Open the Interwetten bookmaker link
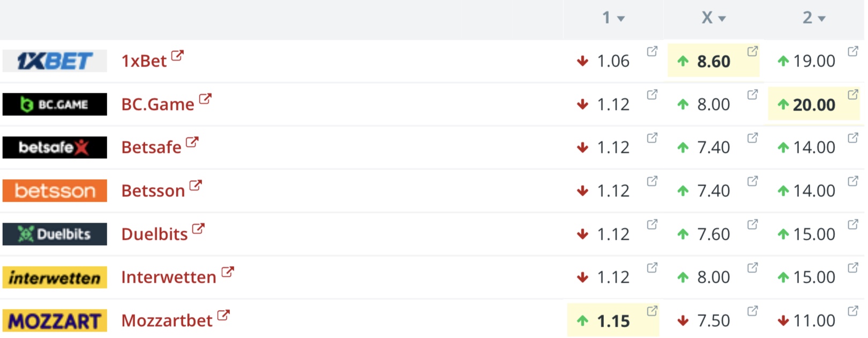This screenshot has height=338, width=868. 169,277
